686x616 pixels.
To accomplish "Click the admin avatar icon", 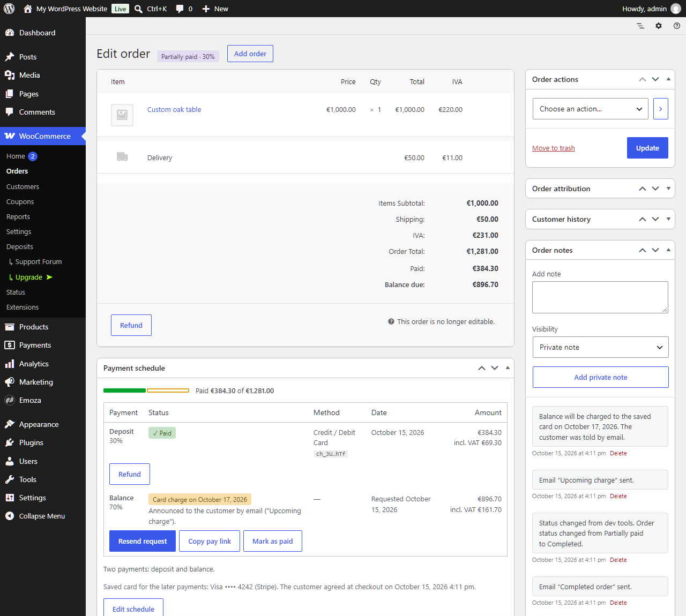I will pyautogui.click(x=676, y=9).
